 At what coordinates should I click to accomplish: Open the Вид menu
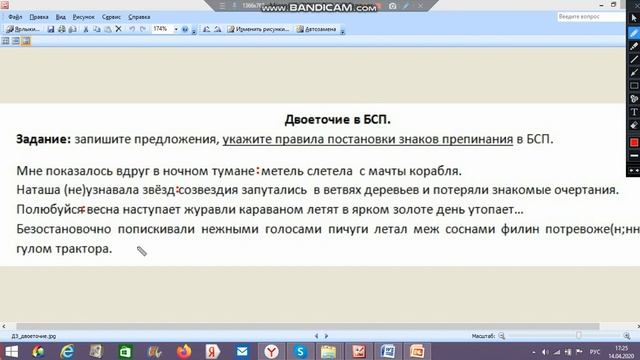(61, 17)
